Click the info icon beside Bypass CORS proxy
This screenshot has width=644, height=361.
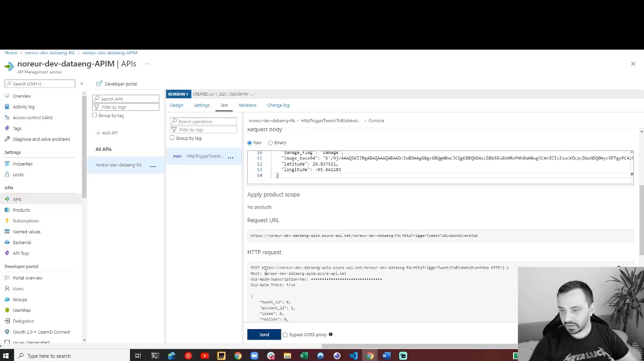coord(330,334)
